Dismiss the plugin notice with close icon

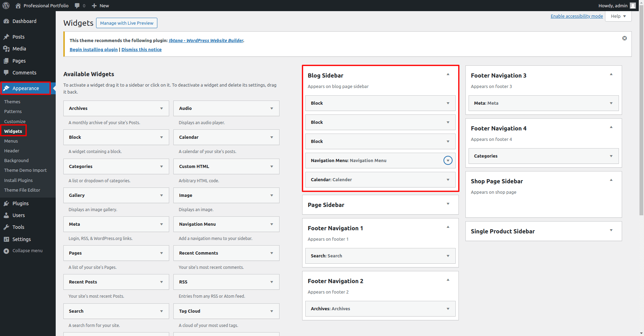point(625,38)
